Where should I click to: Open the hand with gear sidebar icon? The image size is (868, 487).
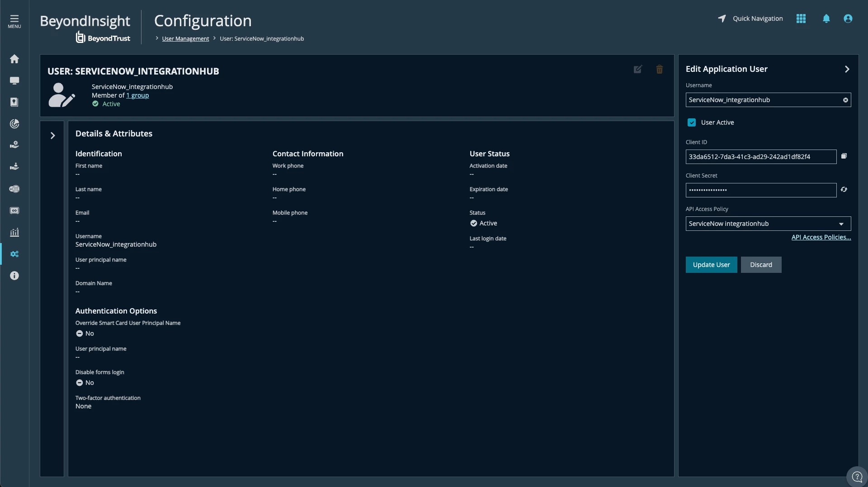14,145
